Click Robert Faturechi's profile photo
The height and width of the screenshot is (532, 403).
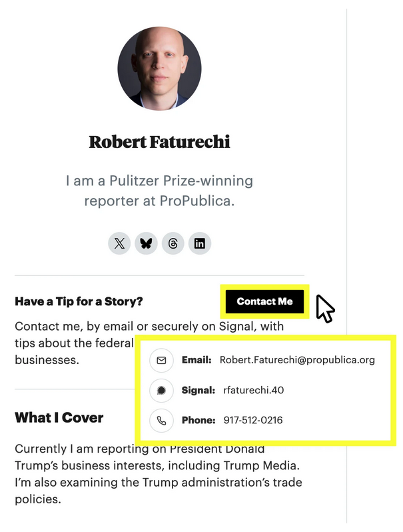(x=159, y=69)
